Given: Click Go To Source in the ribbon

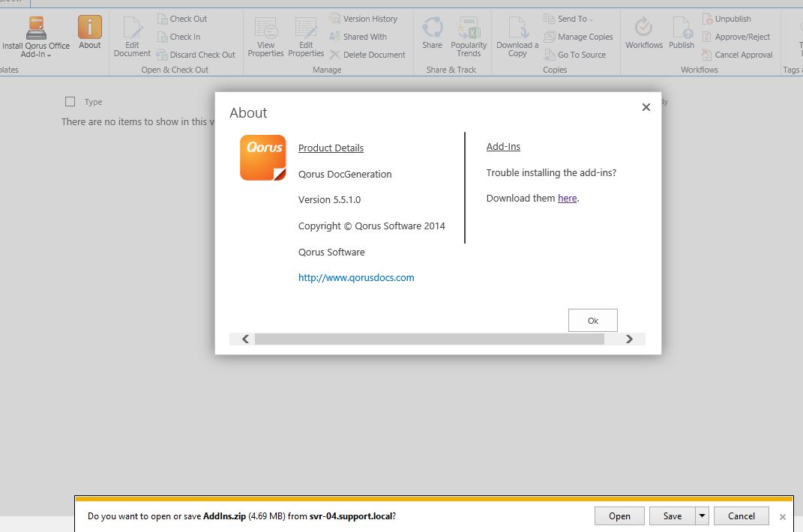Looking at the screenshot, I should point(575,55).
